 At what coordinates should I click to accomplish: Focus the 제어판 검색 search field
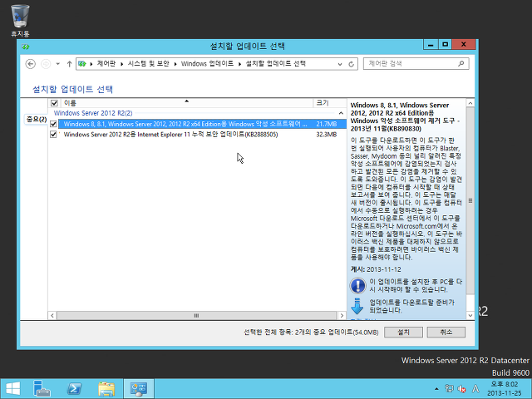click(x=416, y=63)
